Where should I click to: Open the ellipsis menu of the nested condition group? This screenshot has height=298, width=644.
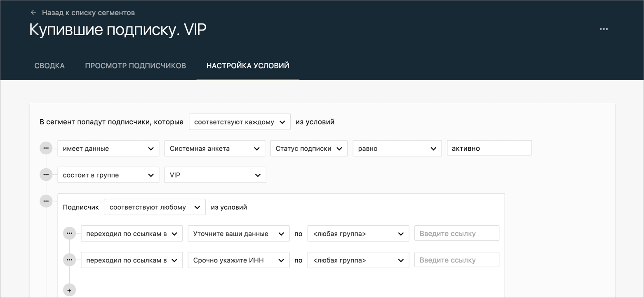(46, 201)
